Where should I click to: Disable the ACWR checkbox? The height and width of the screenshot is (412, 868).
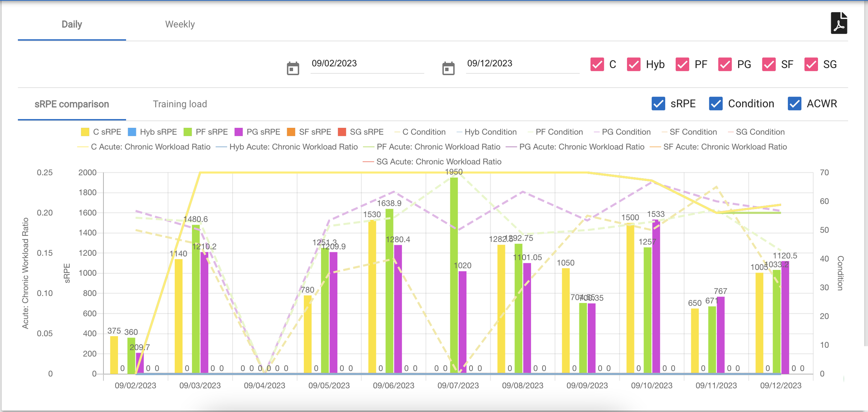(794, 104)
